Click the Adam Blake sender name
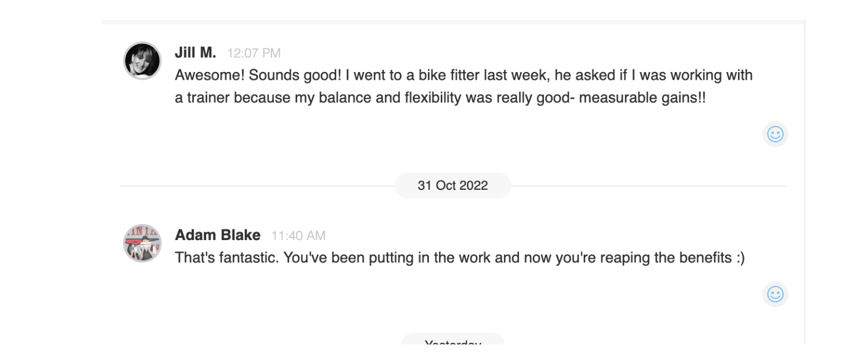The height and width of the screenshot is (364, 868). [x=218, y=236]
